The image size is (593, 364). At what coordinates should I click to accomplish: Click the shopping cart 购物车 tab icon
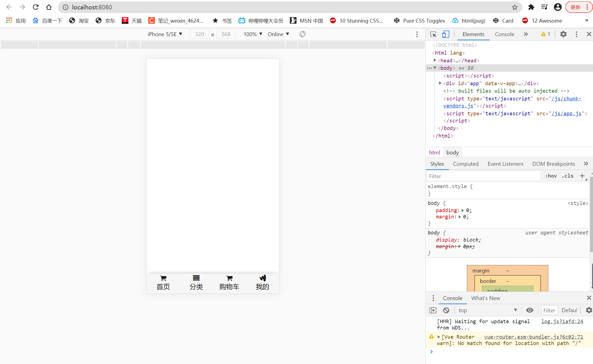pyautogui.click(x=229, y=278)
